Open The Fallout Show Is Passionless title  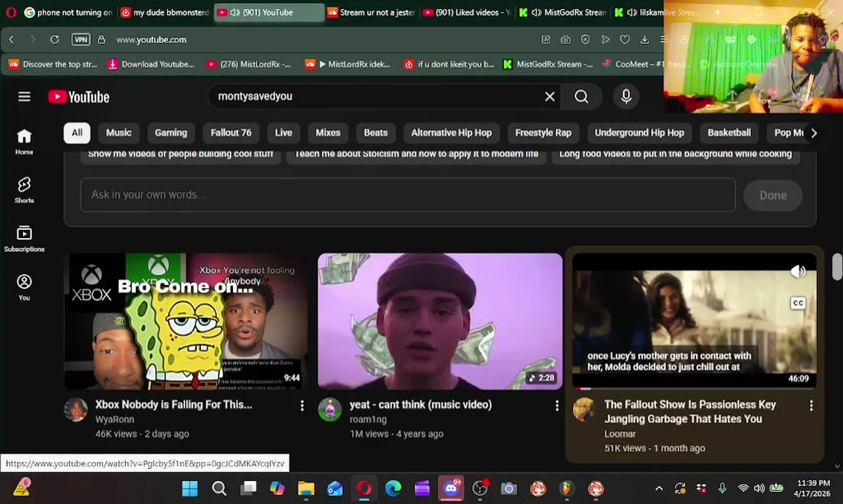[690, 412]
